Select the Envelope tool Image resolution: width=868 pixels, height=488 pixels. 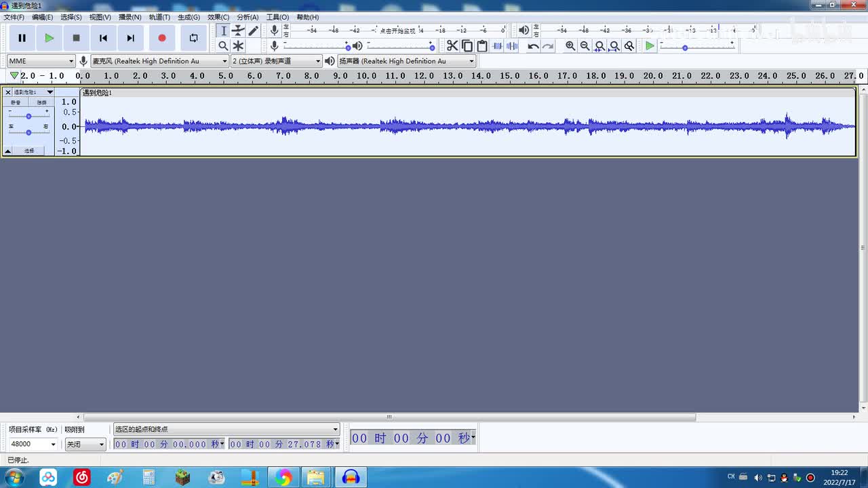238,31
